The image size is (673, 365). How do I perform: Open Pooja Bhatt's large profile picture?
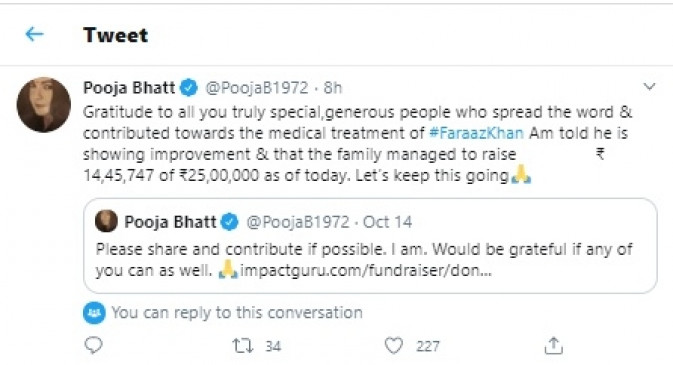[x=43, y=104]
